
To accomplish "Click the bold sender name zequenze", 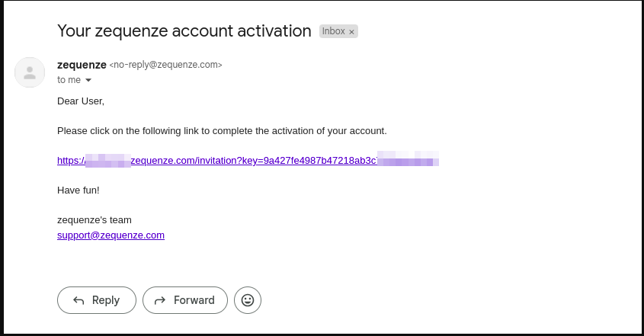I will 82,65.
